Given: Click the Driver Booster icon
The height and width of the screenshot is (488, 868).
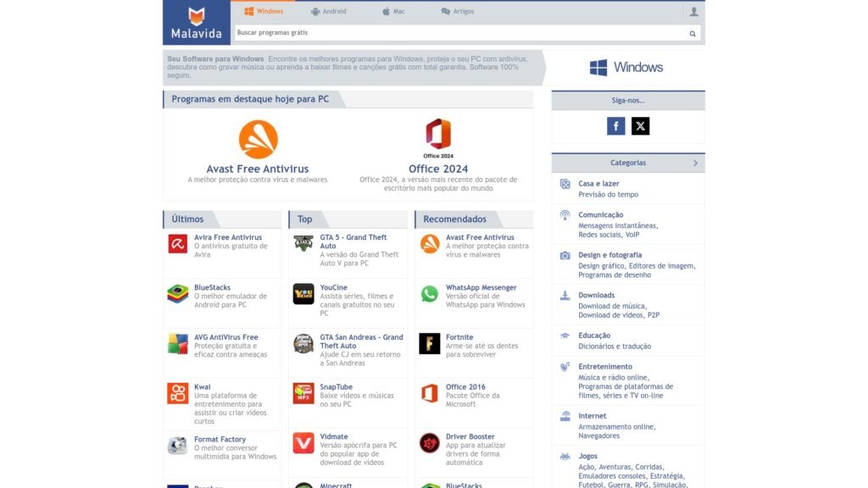Looking at the screenshot, I should point(430,443).
